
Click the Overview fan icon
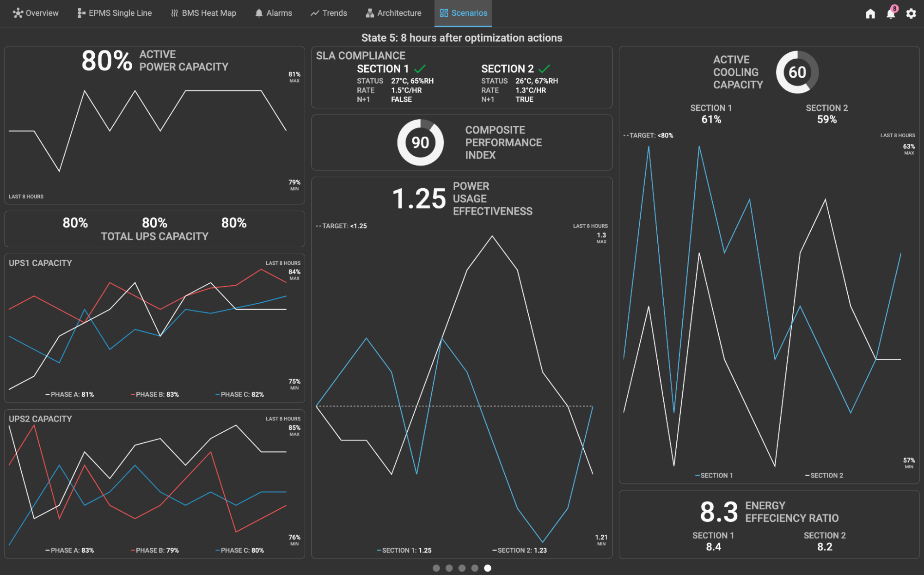18,13
